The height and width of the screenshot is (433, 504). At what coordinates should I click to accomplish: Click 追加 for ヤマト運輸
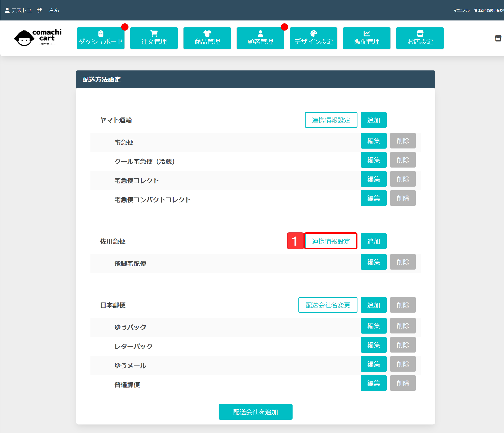[373, 120]
